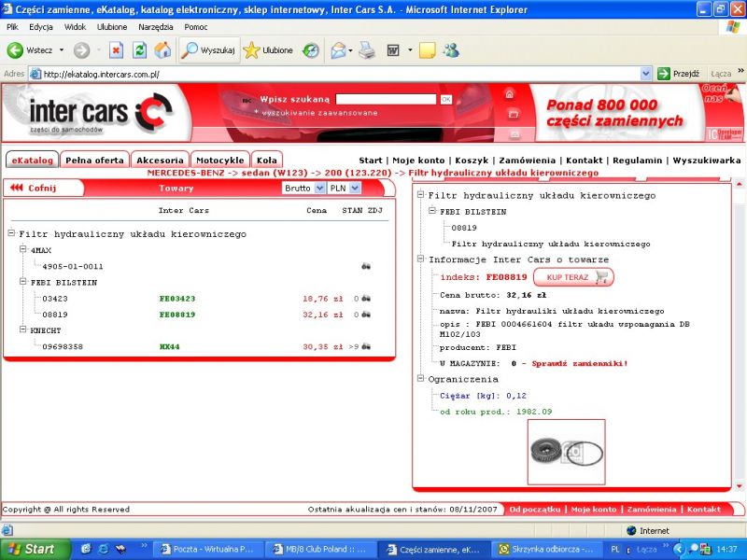
Task: Collapse FEBI BILSTEIN node in left tree
Action: (22, 282)
